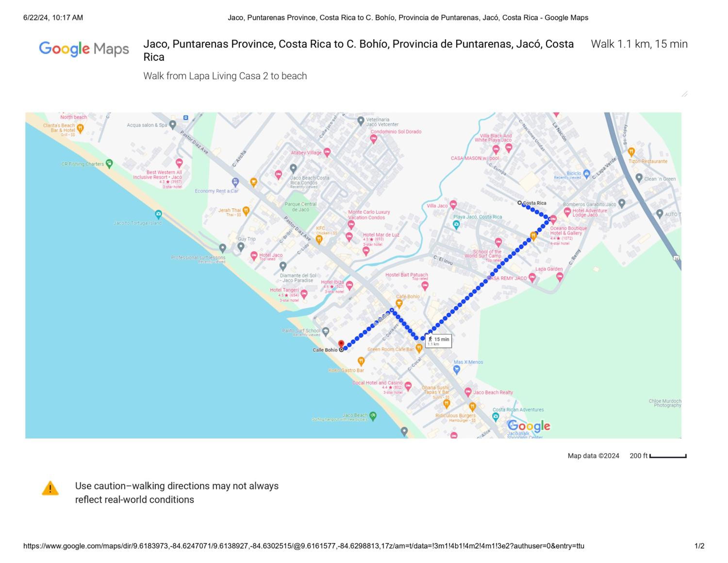Click the Google Maps URL in the footer
This screenshot has width=728, height=563.
pyautogui.click(x=304, y=546)
